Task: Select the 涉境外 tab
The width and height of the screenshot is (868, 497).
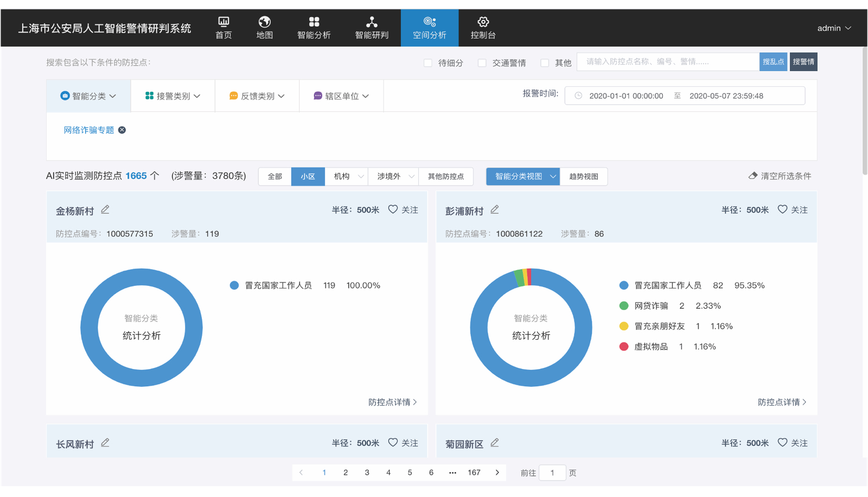Action: coord(389,176)
